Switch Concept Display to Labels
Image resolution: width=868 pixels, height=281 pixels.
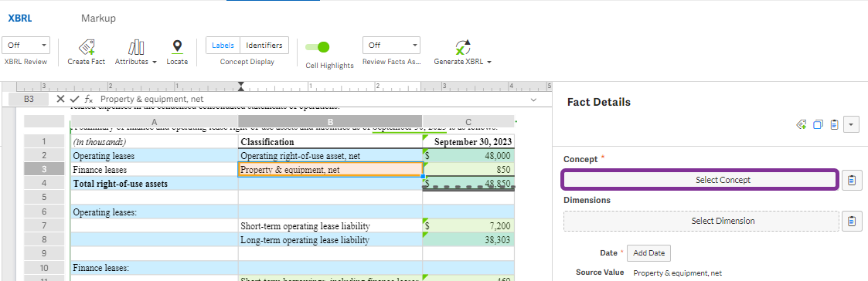point(223,46)
